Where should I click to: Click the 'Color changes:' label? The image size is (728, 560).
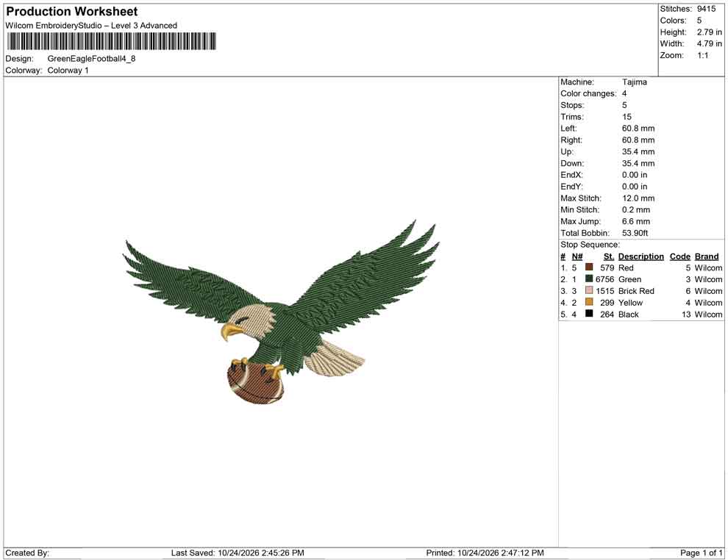coord(588,93)
